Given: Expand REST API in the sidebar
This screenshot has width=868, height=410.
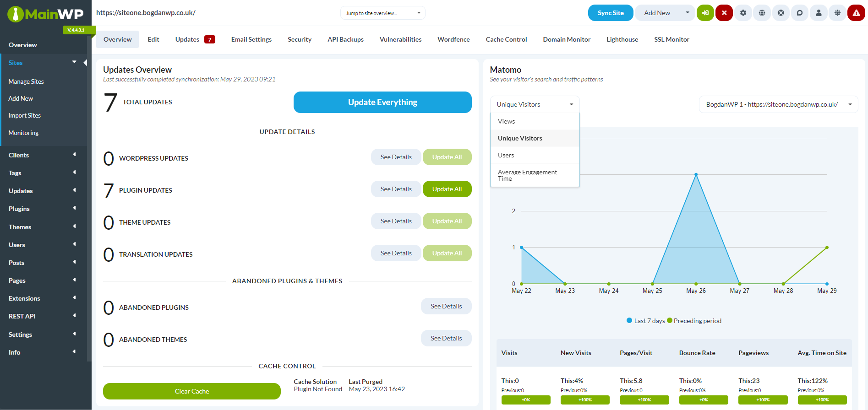Looking at the screenshot, I should 74,316.
